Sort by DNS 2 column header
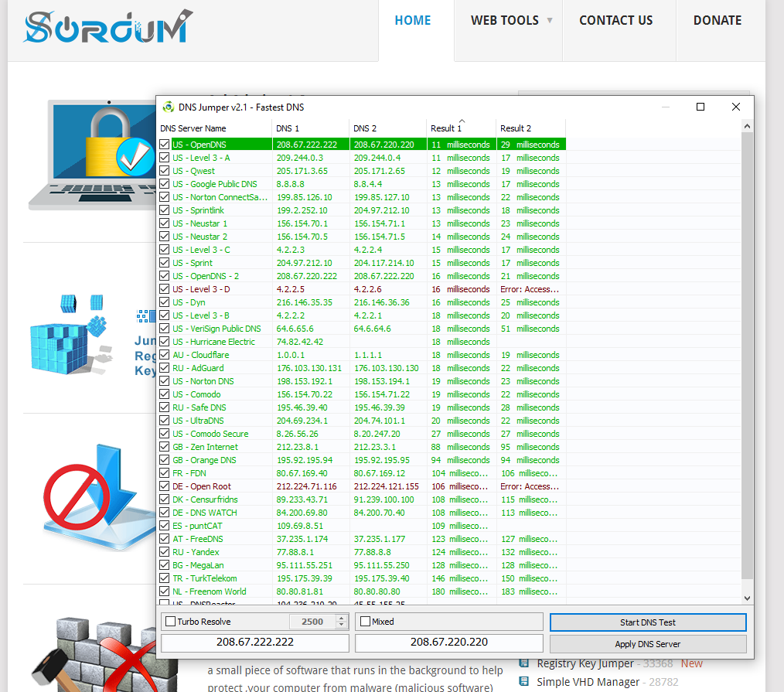 [x=388, y=128]
